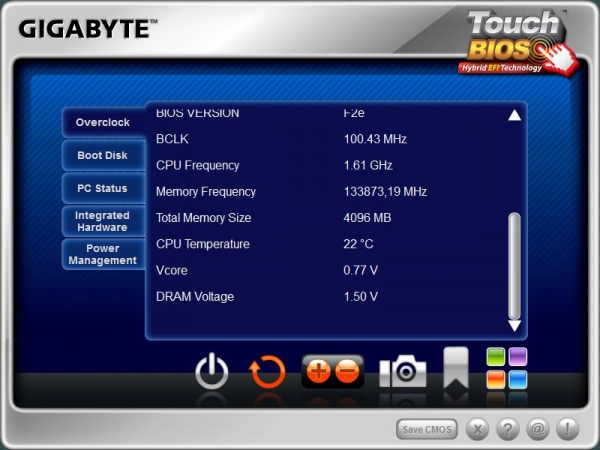
Task: Click the 1.50 V value
Action: click(x=360, y=297)
